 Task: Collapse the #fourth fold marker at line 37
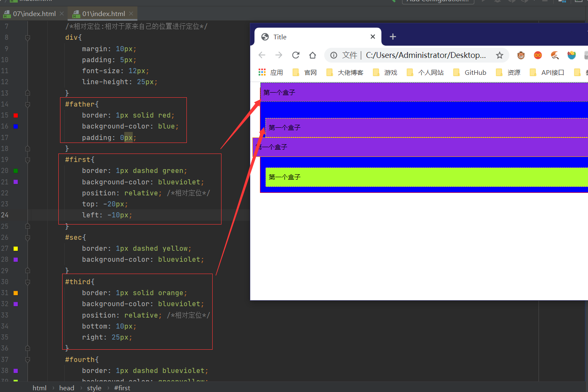coord(27,359)
